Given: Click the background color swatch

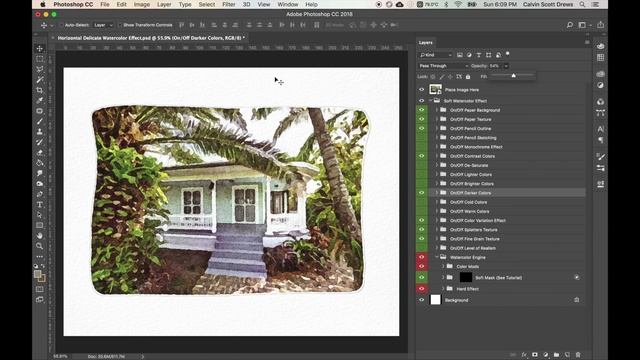Looking at the screenshot, I should click(x=42, y=279).
